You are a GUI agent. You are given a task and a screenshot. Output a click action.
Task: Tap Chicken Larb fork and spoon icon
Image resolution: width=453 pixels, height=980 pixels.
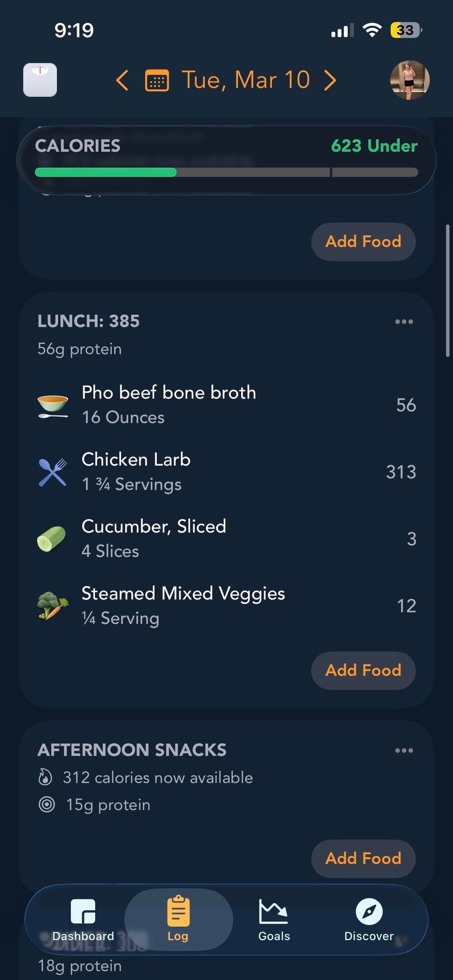pos(52,472)
